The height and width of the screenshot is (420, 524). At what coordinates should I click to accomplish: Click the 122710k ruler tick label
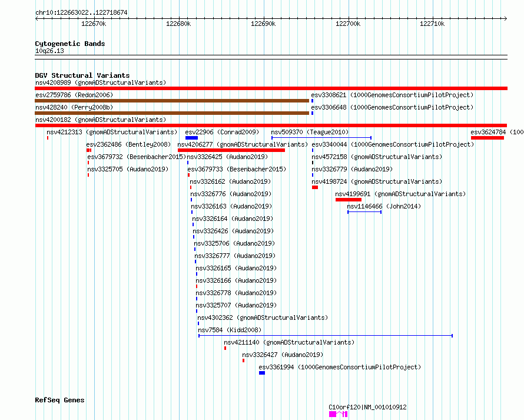432,24
